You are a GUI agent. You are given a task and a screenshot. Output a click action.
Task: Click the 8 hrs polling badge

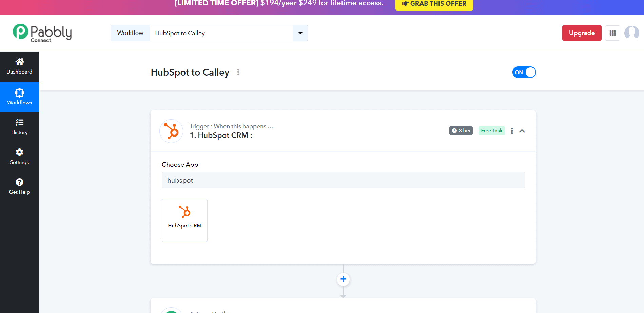click(x=461, y=131)
